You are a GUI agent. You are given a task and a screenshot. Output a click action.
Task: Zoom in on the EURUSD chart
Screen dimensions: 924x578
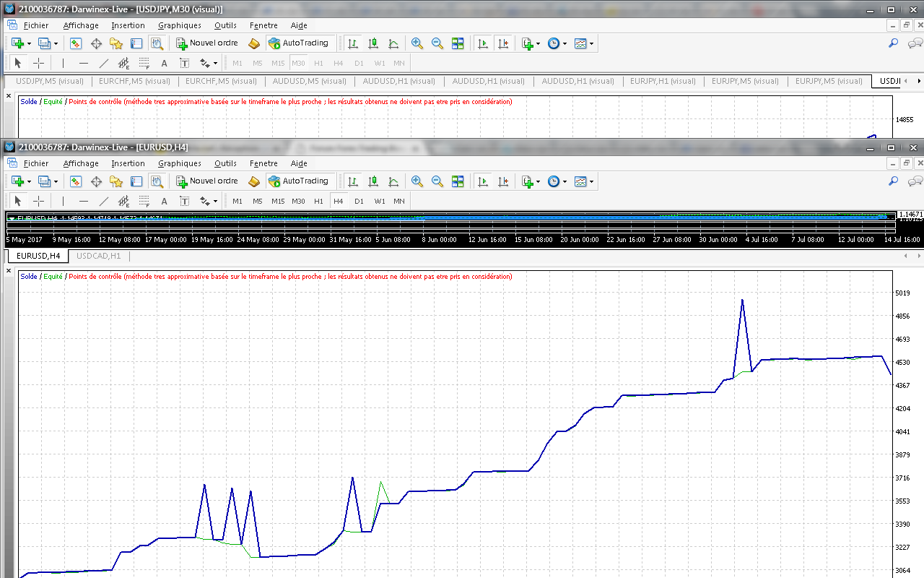point(417,181)
